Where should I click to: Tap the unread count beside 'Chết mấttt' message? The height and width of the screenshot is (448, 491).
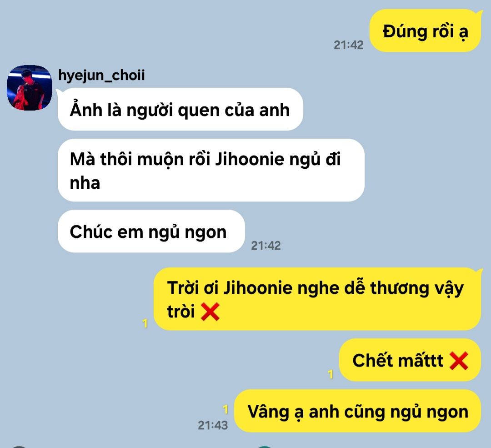[x=331, y=374]
